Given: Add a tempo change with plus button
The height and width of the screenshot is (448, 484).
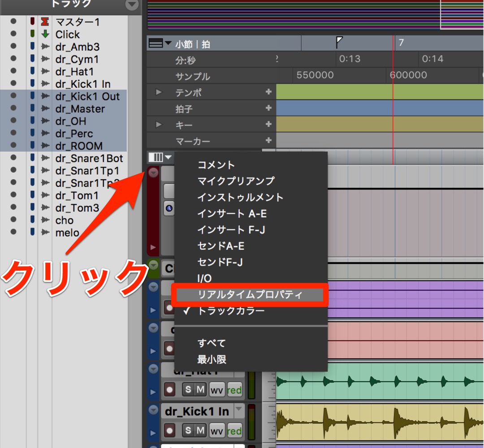Looking at the screenshot, I should coord(268,92).
